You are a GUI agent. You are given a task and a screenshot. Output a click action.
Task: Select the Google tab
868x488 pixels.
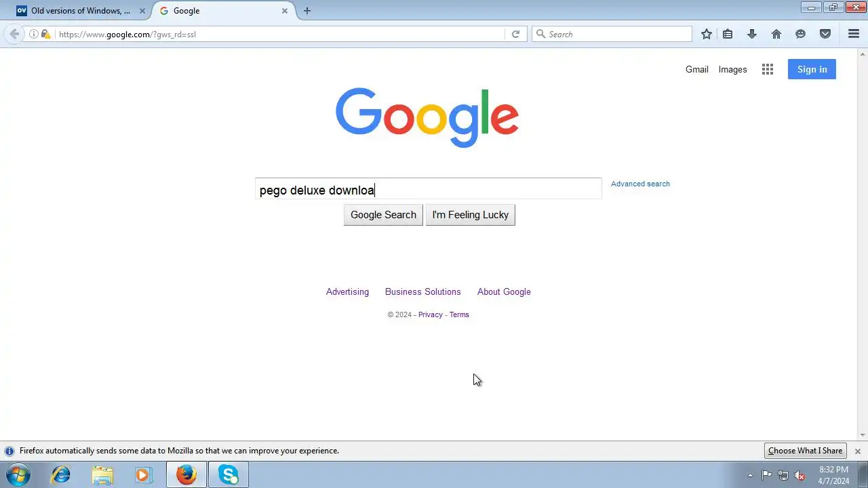click(x=224, y=11)
